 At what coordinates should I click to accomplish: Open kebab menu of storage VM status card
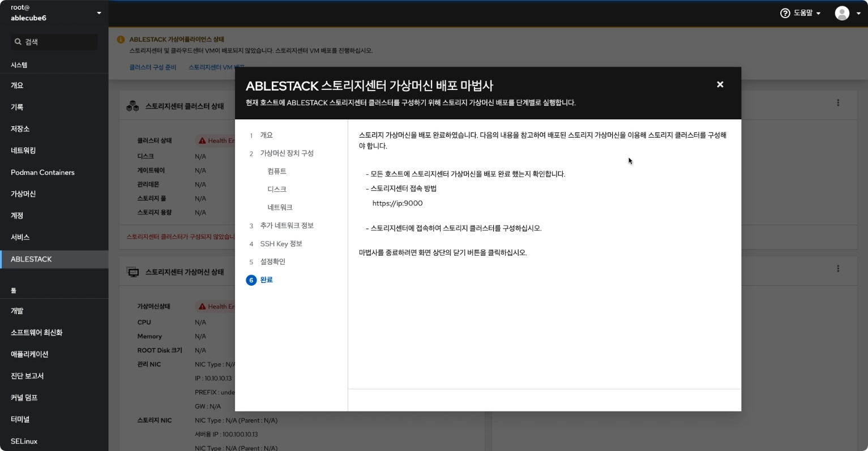(838, 269)
